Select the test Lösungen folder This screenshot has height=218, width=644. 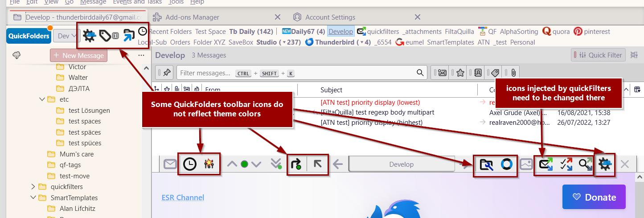(x=89, y=111)
